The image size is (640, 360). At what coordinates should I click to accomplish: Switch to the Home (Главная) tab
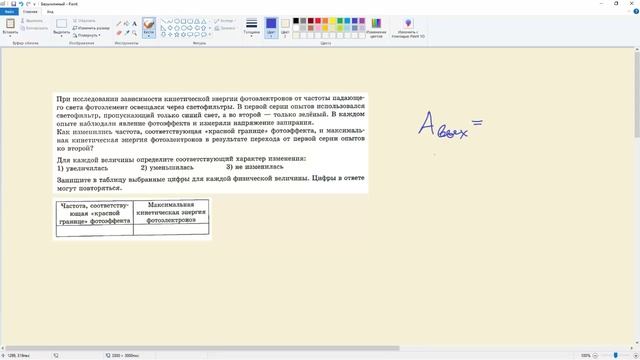[30, 11]
